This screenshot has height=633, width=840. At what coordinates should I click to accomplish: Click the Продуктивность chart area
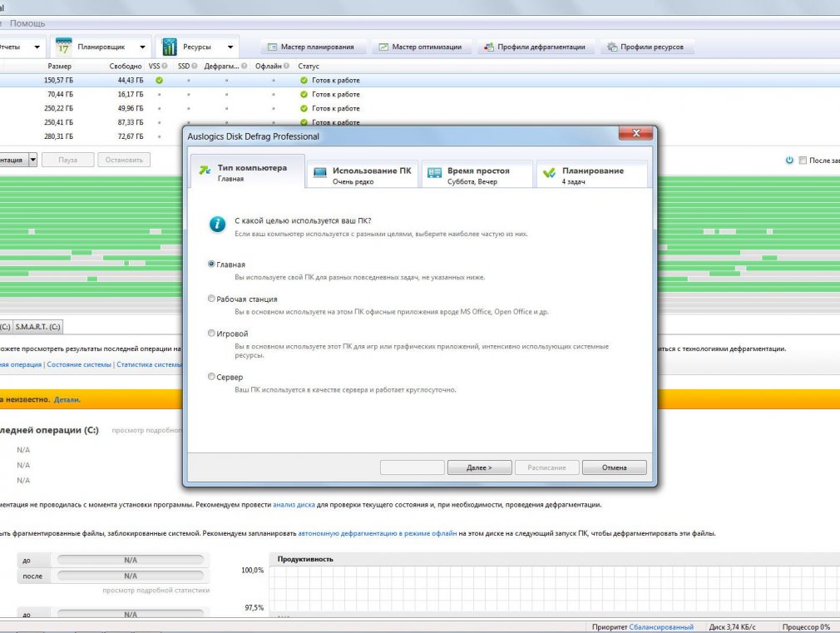tap(555, 590)
